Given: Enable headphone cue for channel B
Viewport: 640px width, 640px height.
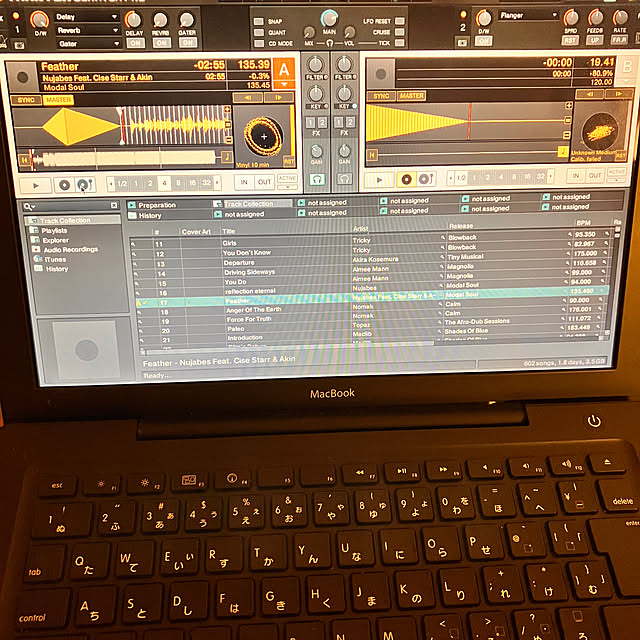Looking at the screenshot, I should click(344, 179).
